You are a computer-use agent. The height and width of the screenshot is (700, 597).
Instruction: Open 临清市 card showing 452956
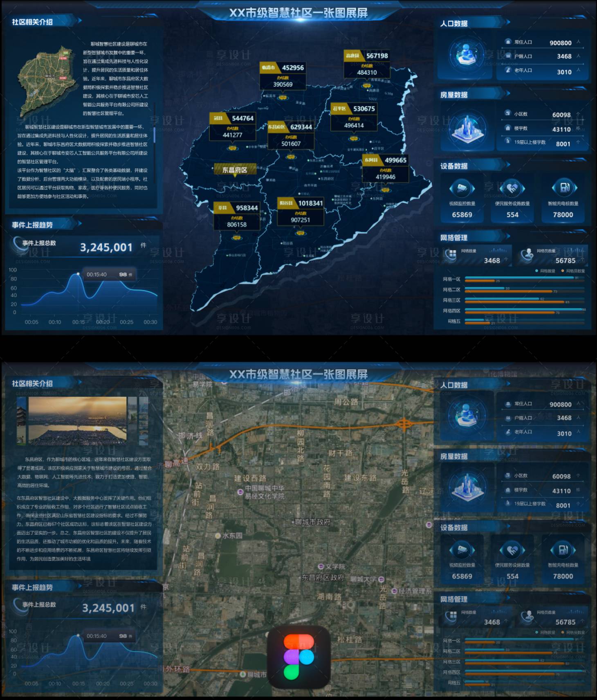coord(283,76)
